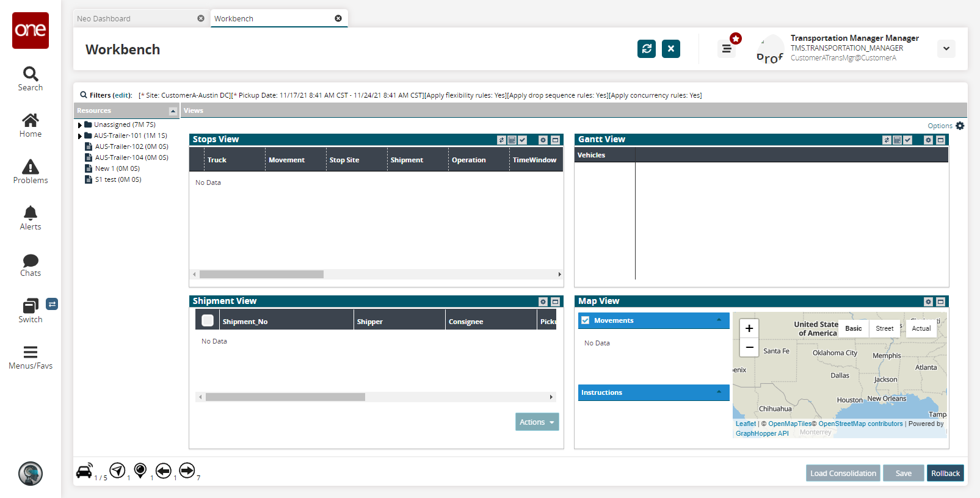Open Chats from the sidebar
This screenshot has width=980, height=498.
point(31,265)
